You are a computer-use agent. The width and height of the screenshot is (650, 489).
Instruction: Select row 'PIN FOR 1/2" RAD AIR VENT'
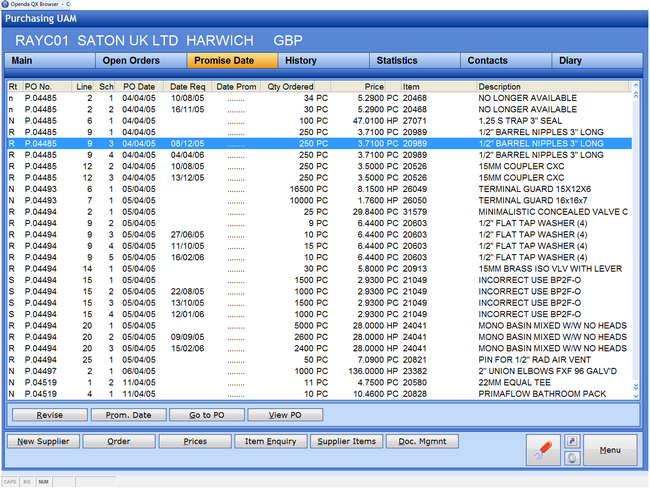click(x=320, y=360)
